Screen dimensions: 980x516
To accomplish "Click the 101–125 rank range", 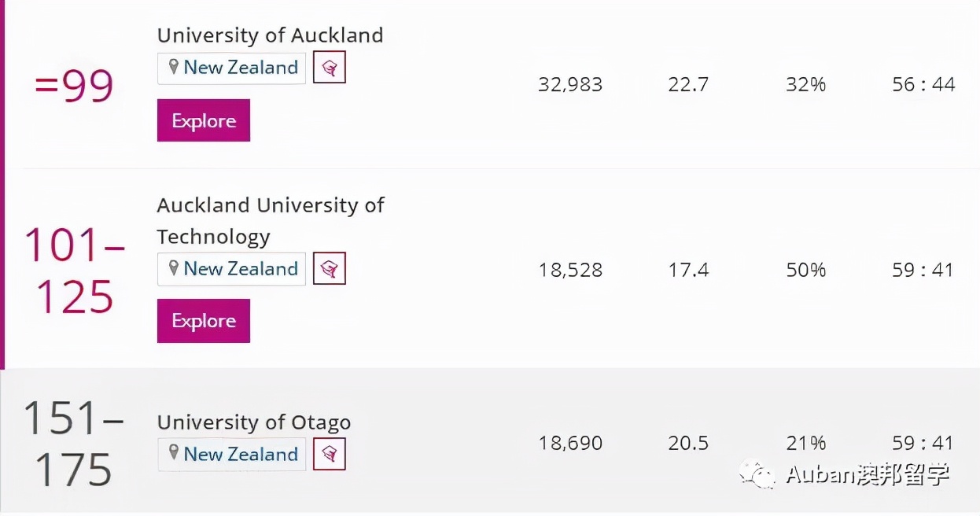I will [x=75, y=270].
